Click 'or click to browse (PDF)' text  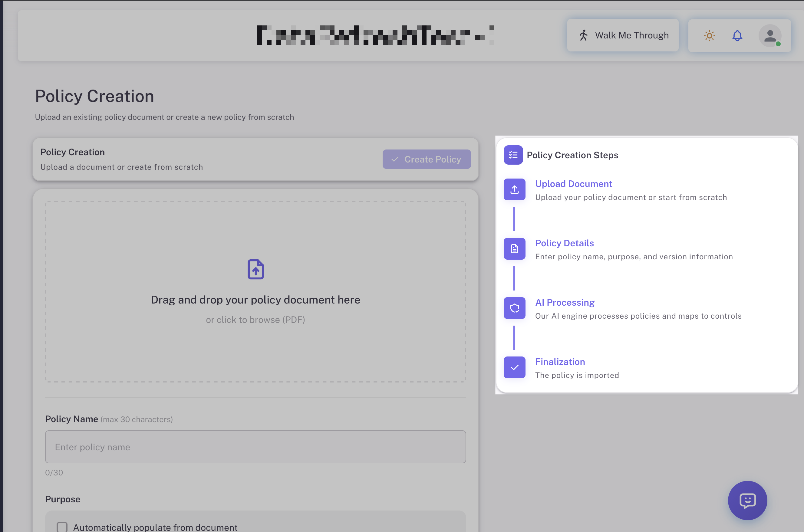255,320
